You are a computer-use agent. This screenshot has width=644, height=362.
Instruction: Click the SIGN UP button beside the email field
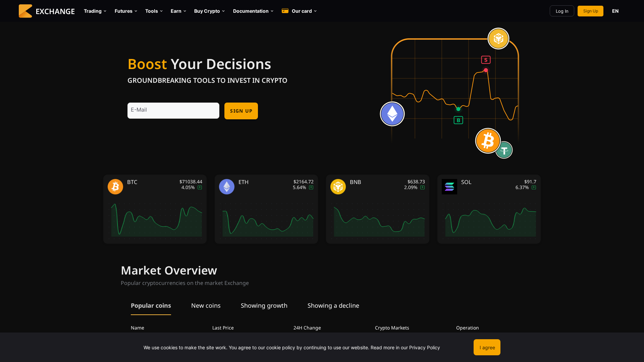click(241, 111)
